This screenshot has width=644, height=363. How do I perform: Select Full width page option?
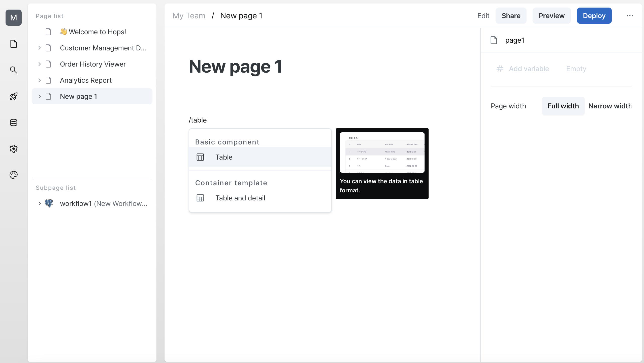tap(563, 106)
